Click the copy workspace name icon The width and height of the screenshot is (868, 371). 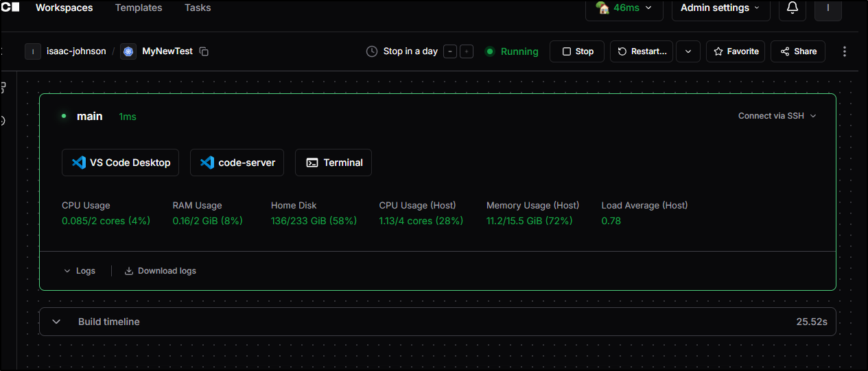(x=204, y=51)
